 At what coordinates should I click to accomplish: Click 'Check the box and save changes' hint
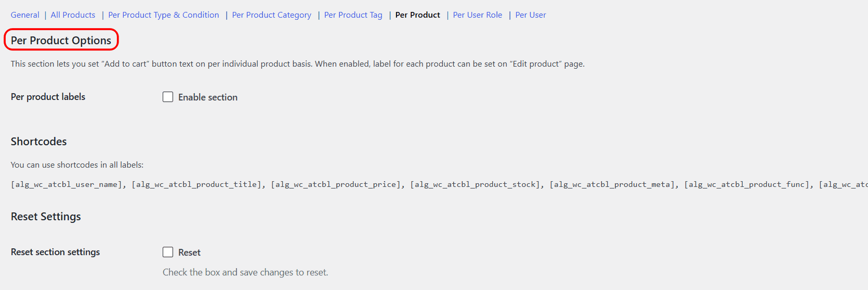[x=245, y=272]
